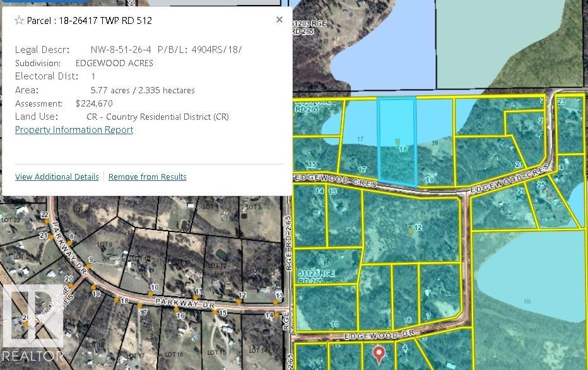Click orange address point 16 on Parkway Dr
The height and width of the screenshot is (370, 588).
[x=177, y=309]
